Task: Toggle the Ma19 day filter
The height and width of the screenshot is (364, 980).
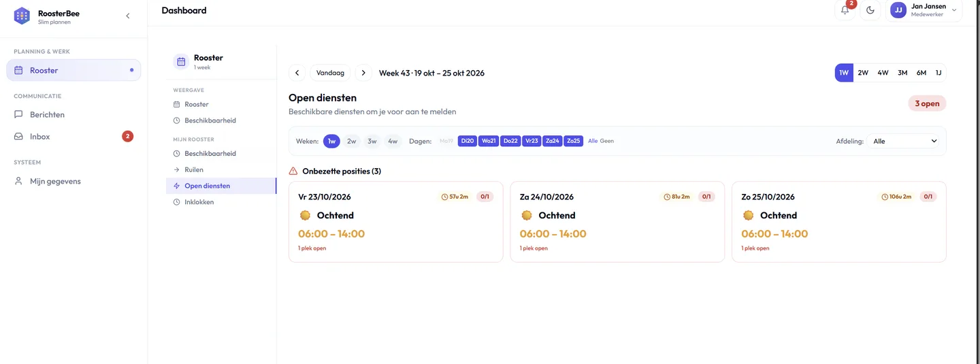Action: 446,141
